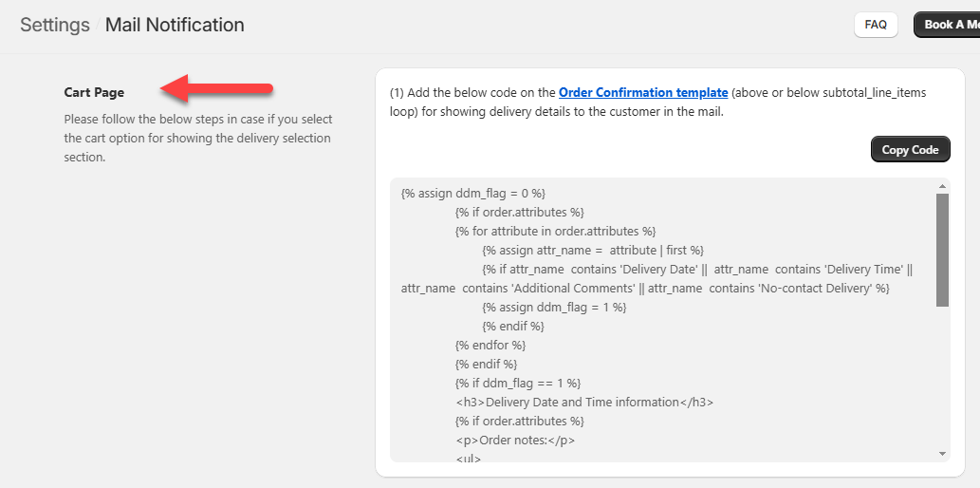The width and height of the screenshot is (980, 488).
Task: Click the "Order notes" paragraph code line
Action: (515, 440)
